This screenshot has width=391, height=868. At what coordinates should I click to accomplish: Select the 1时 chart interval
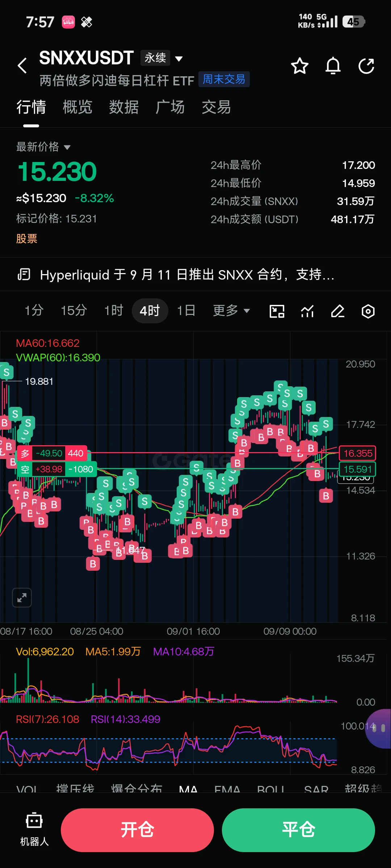tap(114, 311)
